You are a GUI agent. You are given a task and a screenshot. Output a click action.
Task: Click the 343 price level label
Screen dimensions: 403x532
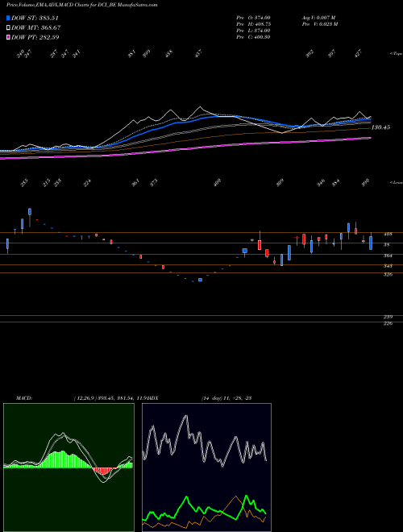coord(388,266)
